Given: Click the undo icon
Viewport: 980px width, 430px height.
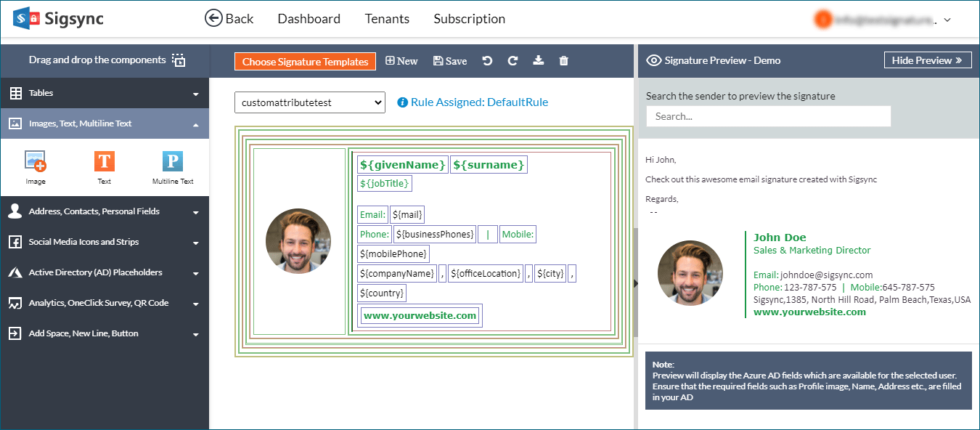Looking at the screenshot, I should pyautogui.click(x=487, y=61).
